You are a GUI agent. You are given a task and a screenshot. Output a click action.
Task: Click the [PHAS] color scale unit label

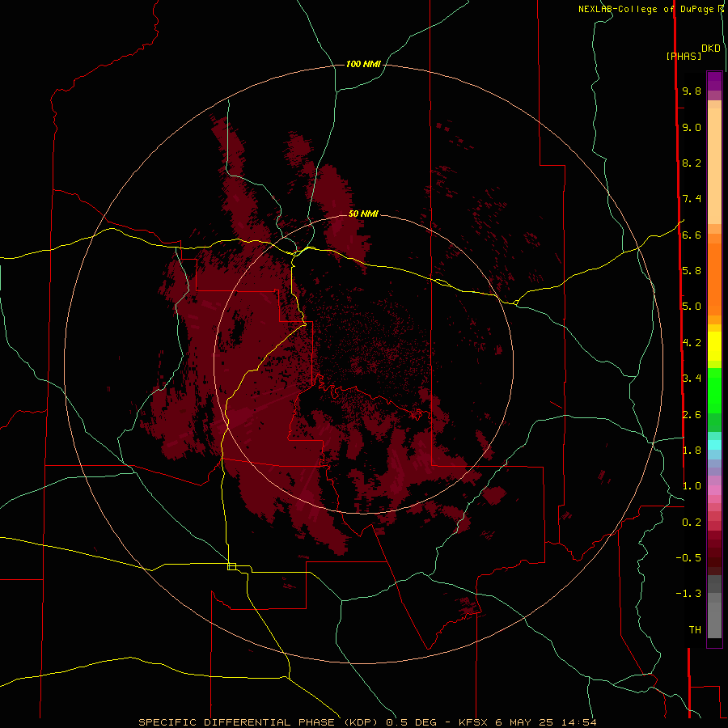684,56
